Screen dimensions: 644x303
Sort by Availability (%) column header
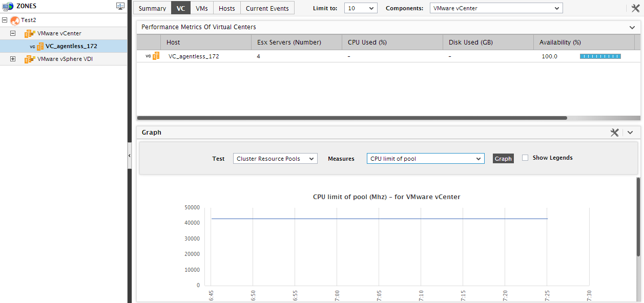(x=584, y=42)
